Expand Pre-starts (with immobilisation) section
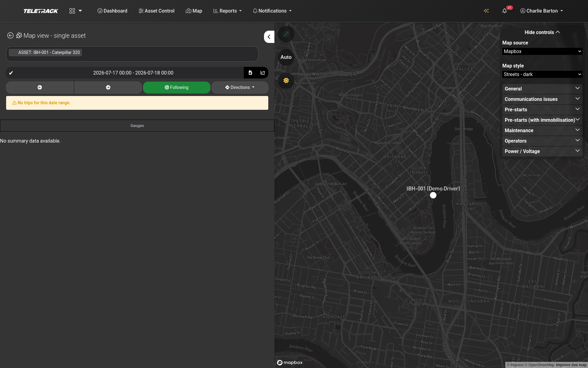The height and width of the screenshot is (368, 588). [542, 120]
